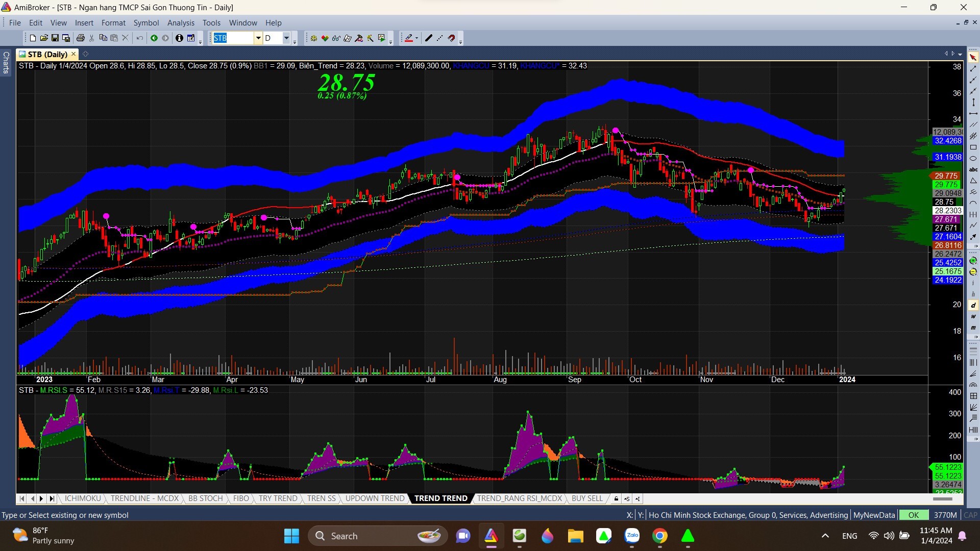Select the trend line drawing tool
Viewport: 980px width, 551px height.
click(x=973, y=68)
